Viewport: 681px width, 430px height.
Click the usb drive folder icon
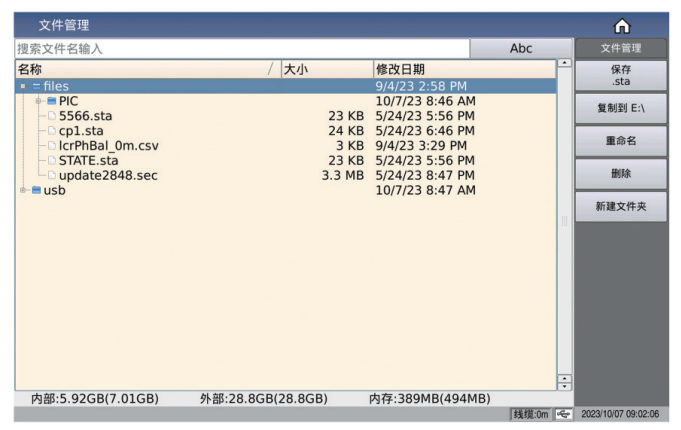coord(37,190)
